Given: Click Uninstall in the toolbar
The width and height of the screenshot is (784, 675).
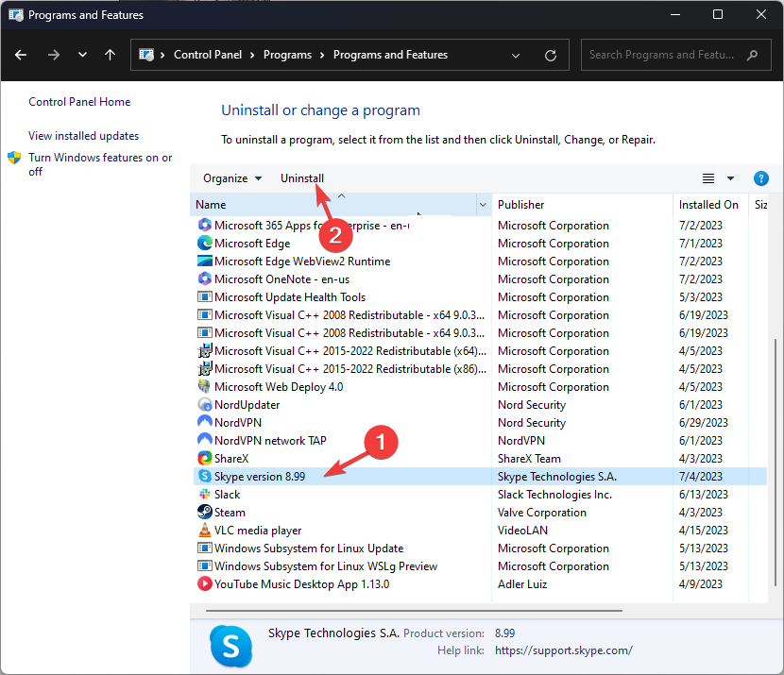Looking at the screenshot, I should click(x=302, y=178).
